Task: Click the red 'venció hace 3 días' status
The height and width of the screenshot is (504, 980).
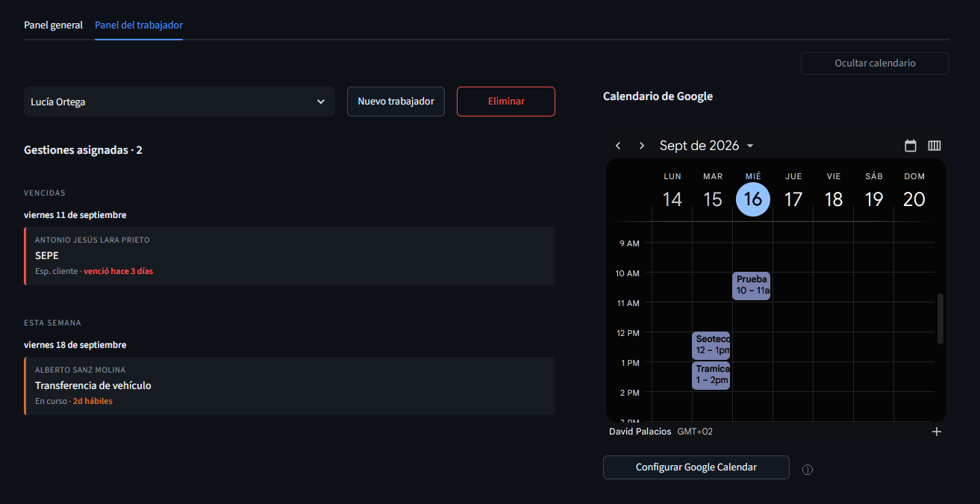Action: tap(118, 271)
